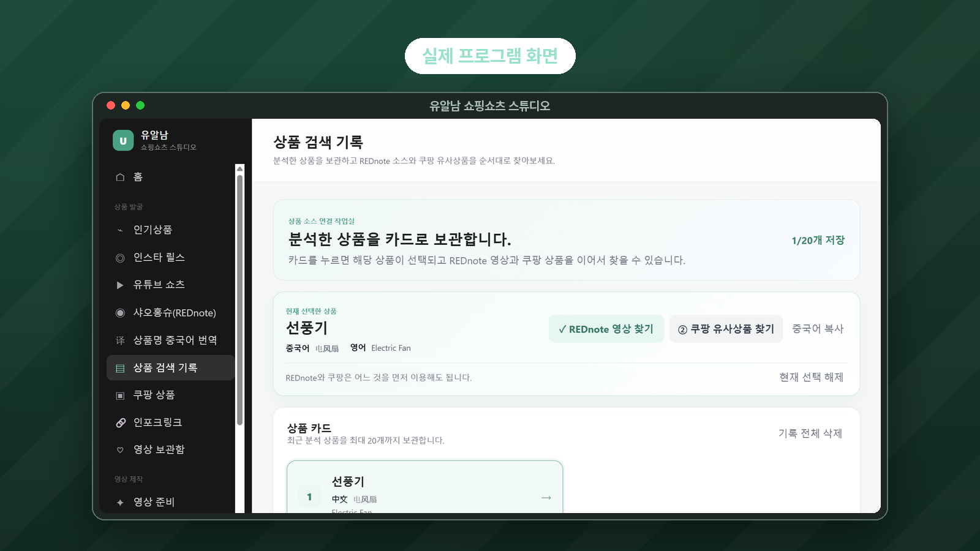Click the 영상 제작 section label
This screenshot has width=980, height=551.
[129, 479]
